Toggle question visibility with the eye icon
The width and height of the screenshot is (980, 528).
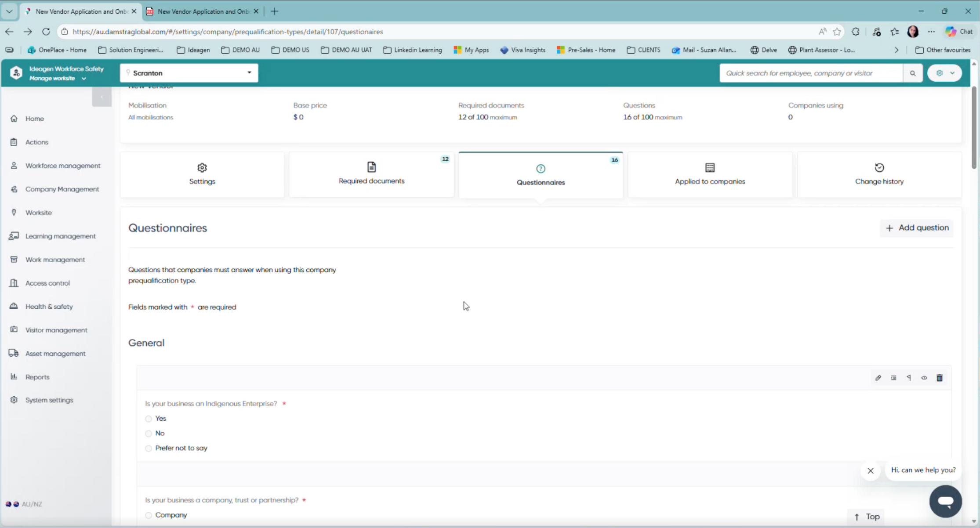(x=924, y=378)
